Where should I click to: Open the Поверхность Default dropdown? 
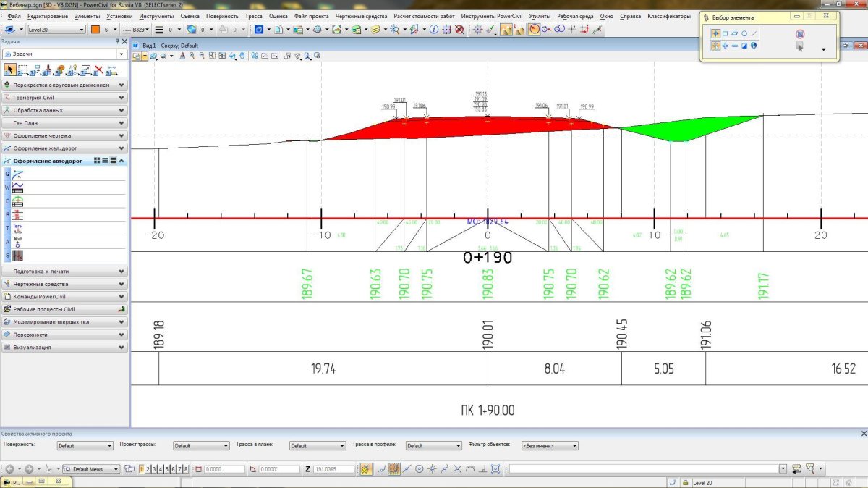coord(85,446)
